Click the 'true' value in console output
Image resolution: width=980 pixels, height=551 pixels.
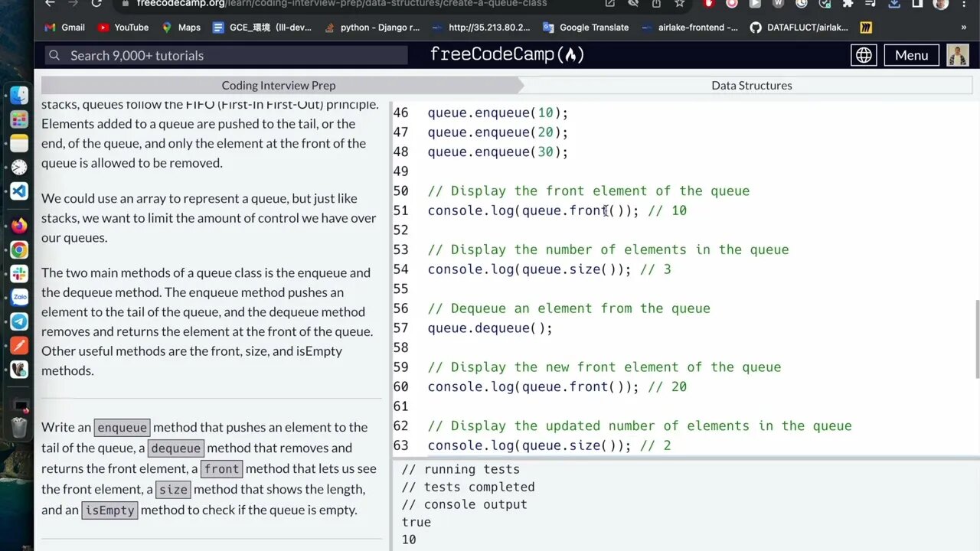coord(416,522)
